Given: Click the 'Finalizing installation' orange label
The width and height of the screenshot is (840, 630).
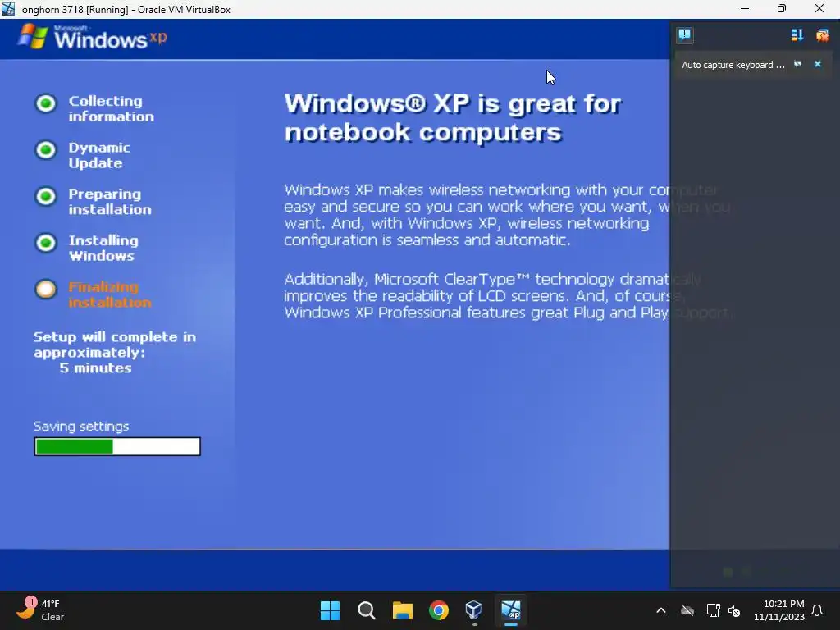Looking at the screenshot, I should [x=110, y=294].
